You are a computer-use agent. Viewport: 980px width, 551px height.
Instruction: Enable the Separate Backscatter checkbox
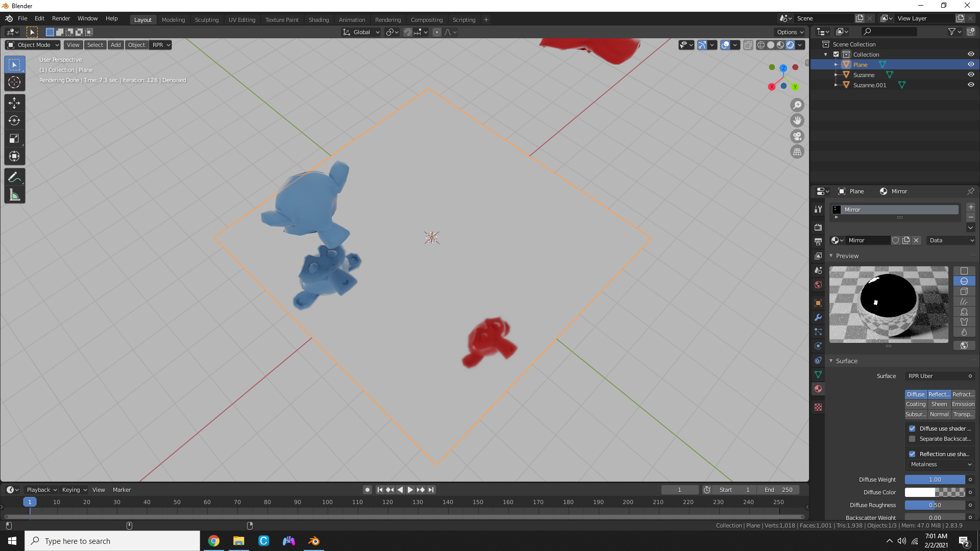tap(912, 439)
